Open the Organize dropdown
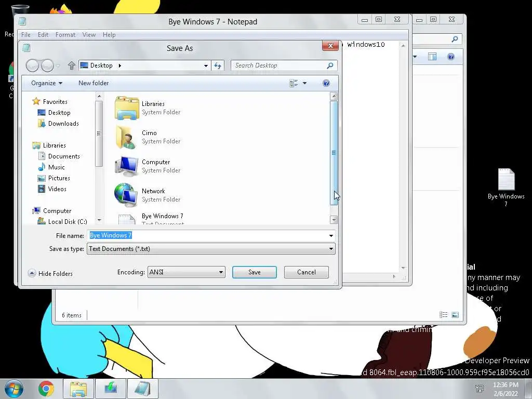The width and height of the screenshot is (532, 399). point(46,83)
